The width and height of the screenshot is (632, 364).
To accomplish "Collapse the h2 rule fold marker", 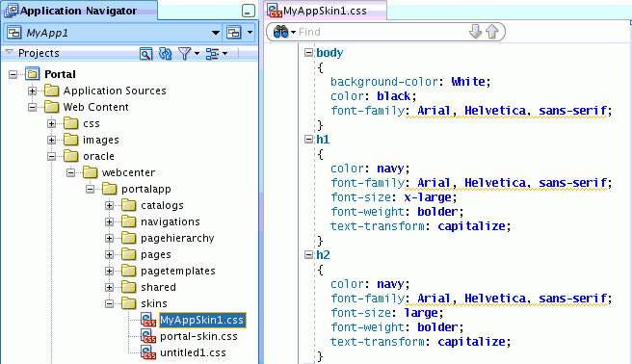I will click(308, 255).
